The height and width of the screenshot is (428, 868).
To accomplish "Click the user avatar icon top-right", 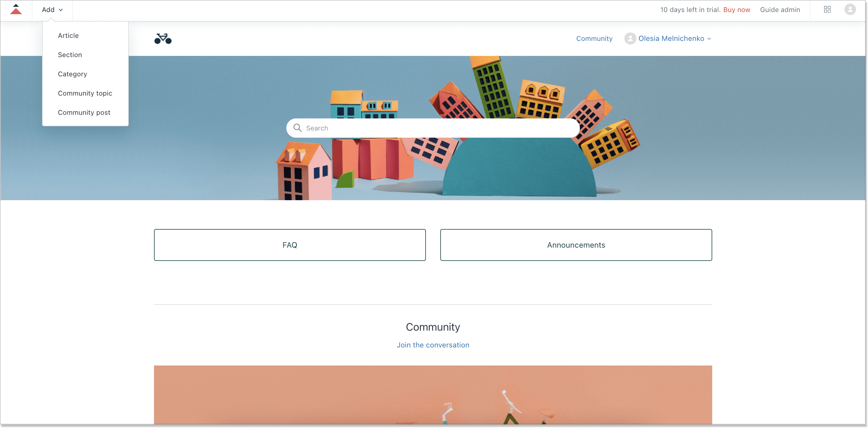I will 851,9.
